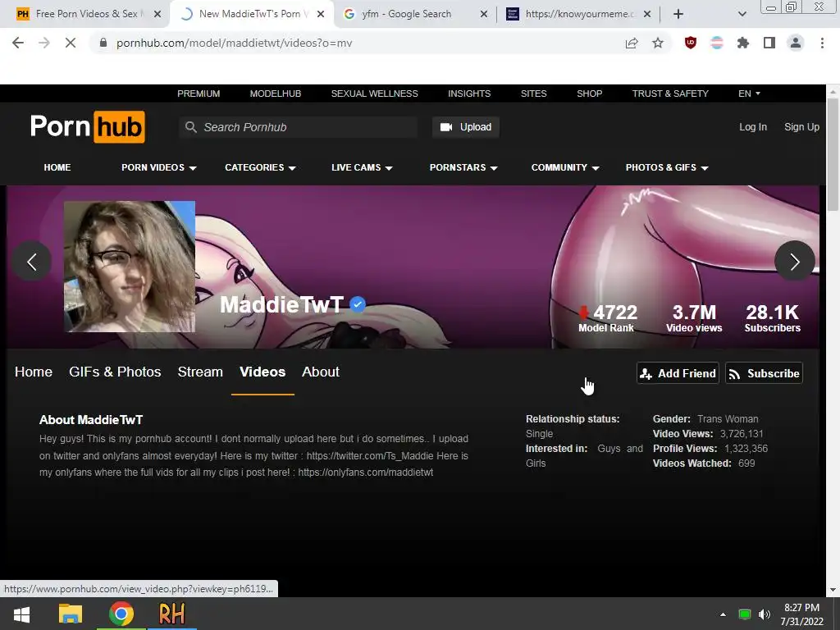Open the Windows Start button
Screen dimensions: 840x630
[x=21, y=614]
